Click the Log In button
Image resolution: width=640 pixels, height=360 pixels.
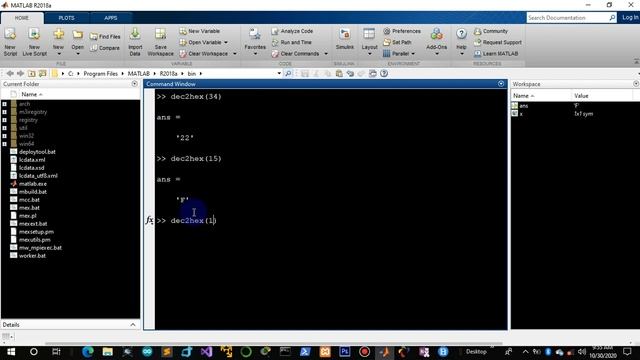[x=630, y=18]
